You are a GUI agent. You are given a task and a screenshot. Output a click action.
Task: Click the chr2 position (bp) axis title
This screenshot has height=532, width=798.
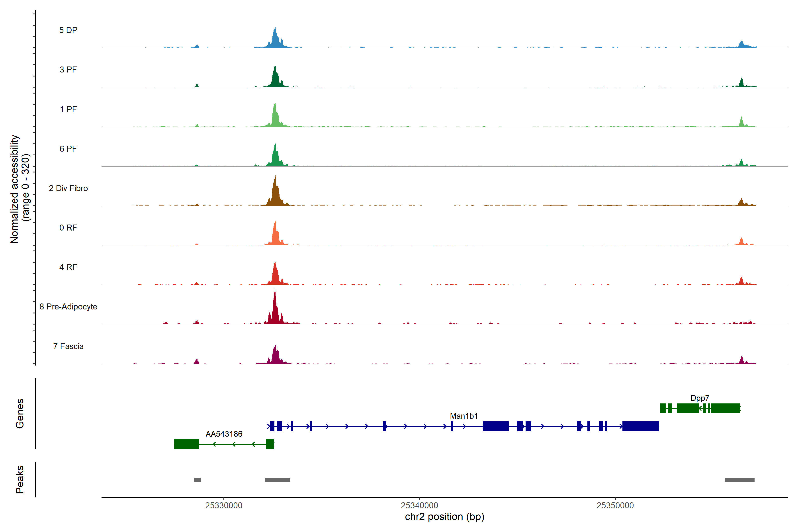(x=444, y=517)
